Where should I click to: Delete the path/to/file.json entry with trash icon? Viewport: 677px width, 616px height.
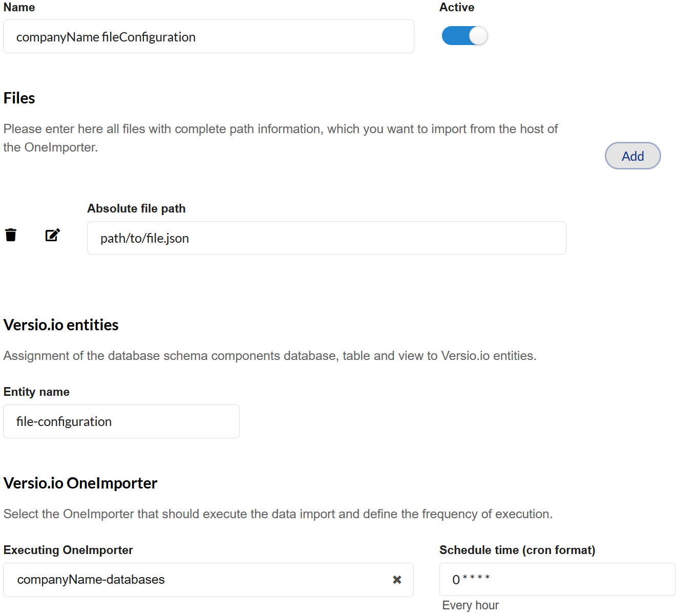click(11, 235)
